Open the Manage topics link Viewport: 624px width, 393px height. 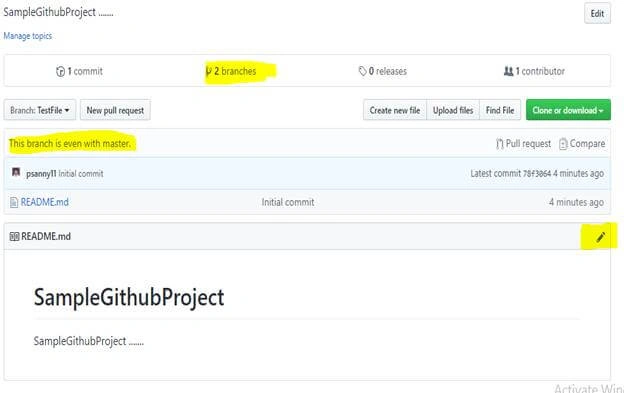coord(27,36)
